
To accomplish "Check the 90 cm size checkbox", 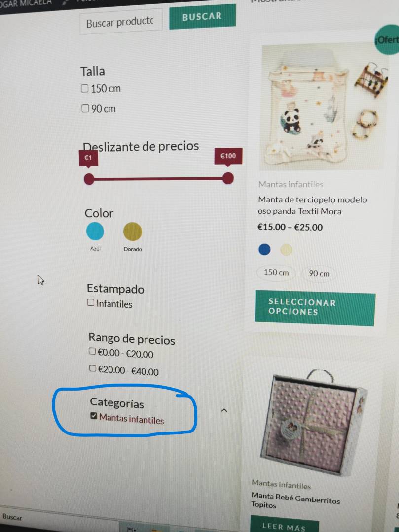I will click(85, 108).
